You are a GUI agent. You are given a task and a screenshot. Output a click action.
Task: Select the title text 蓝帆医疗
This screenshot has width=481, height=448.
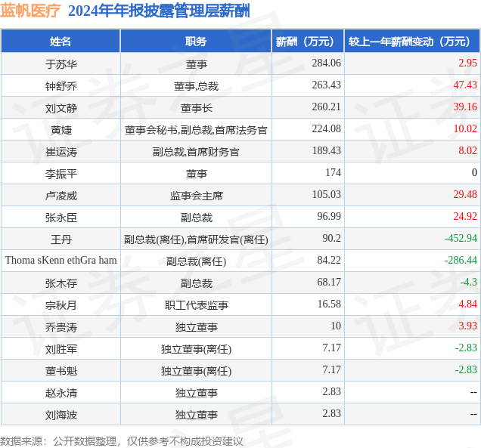click(x=31, y=11)
